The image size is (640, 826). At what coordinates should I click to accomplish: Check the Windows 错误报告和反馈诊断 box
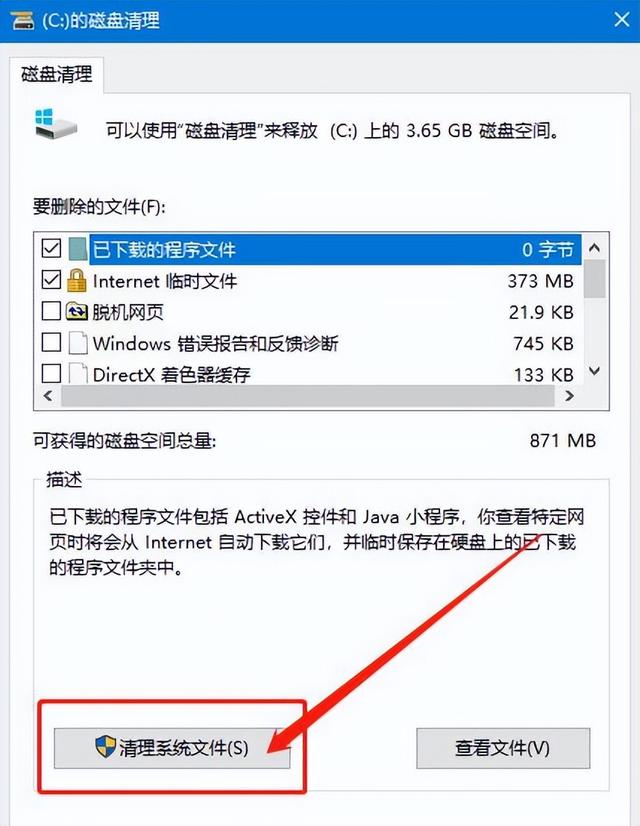click(x=51, y=342)
